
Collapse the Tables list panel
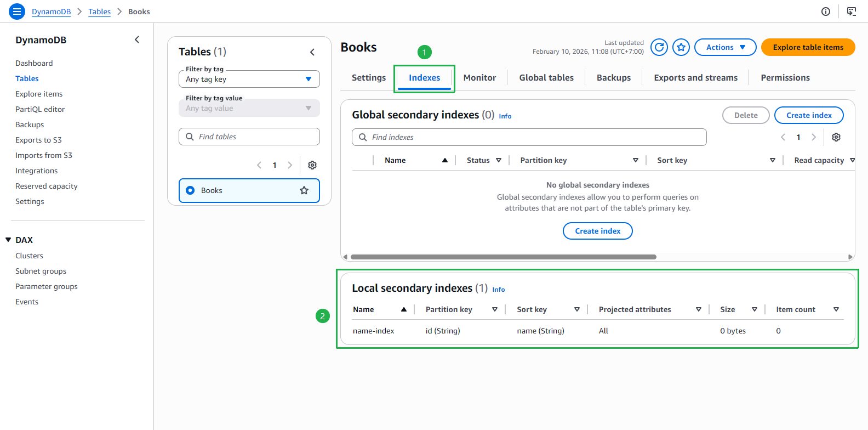tap(312, 52)
